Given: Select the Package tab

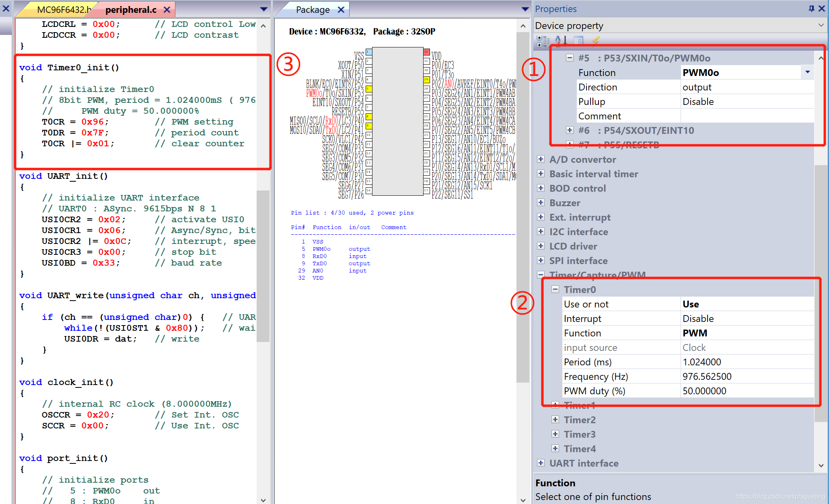Looking at the screenshot, I should [x=313, y=10].
